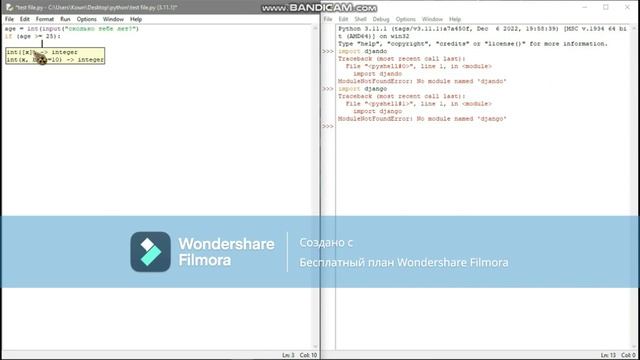The image size is (640, 360).
Task: Open the Options menu in Shell window
Action: pyautogui.click(x=405, y=19)
